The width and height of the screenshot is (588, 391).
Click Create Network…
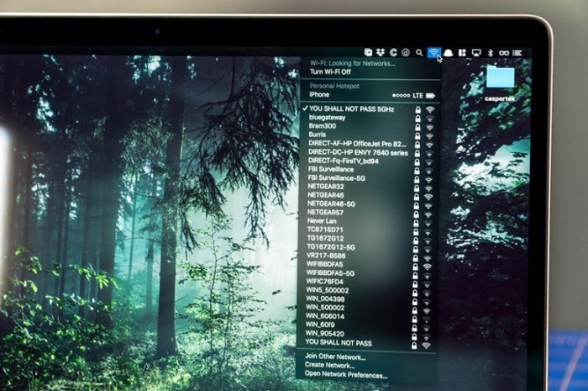(x=331, y=367)
